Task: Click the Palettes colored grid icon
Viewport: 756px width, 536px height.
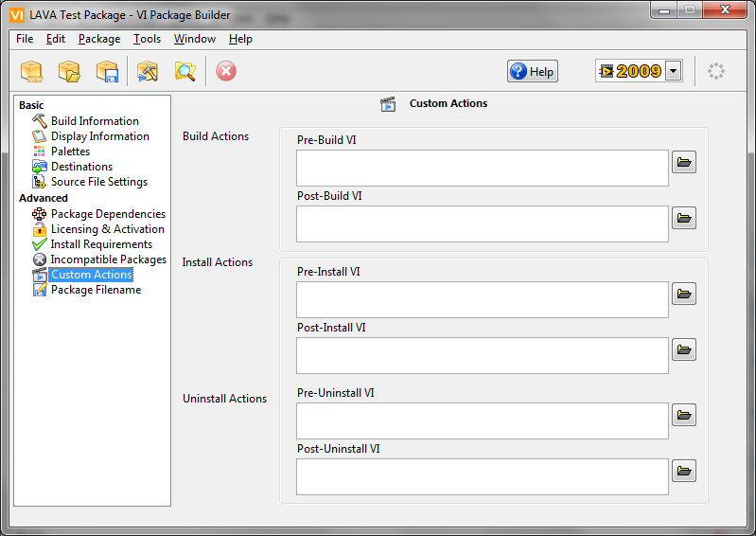Action: (x=39, y=151)
